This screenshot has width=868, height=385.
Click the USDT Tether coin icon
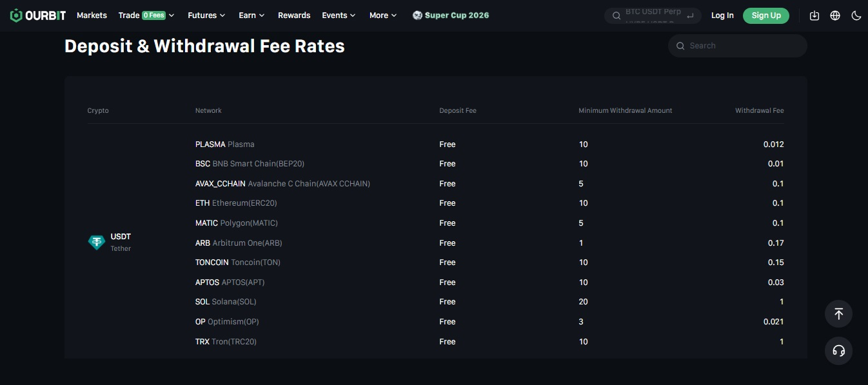click(x=97, y=242)
